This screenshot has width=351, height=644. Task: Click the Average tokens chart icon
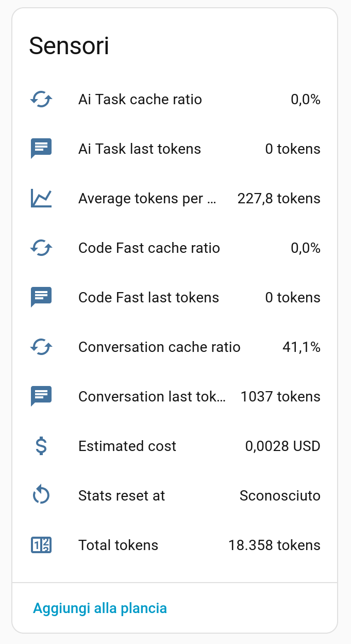(x=41, y=198)
